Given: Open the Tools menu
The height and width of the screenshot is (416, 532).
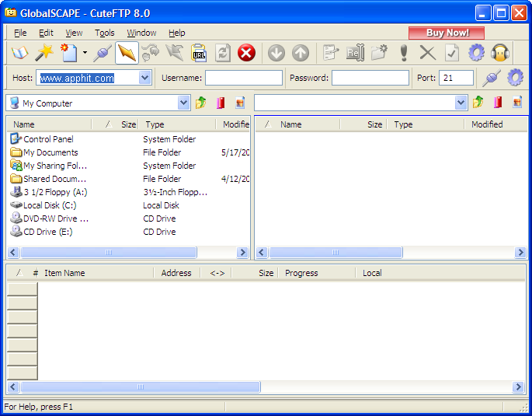Looking at the screenshot, I should pyautogui.click(x=105, y=33).
